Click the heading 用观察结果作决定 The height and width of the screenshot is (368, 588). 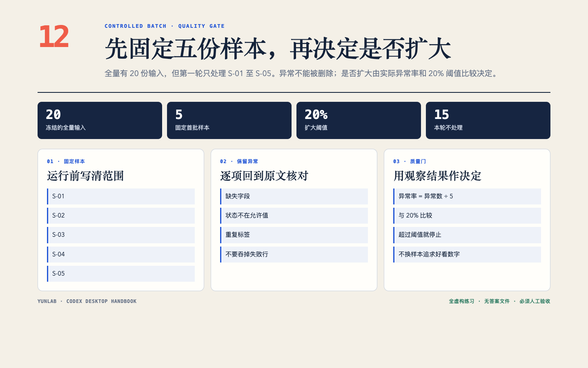(x=437, y=176)
